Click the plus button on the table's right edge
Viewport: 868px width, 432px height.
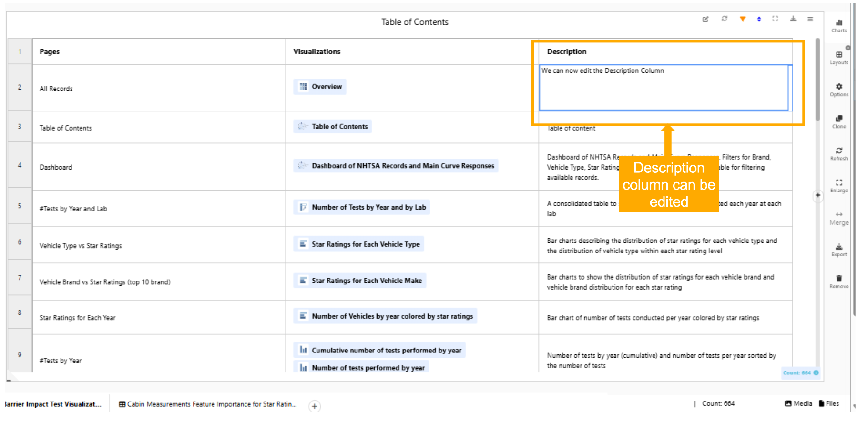(818, 195)
